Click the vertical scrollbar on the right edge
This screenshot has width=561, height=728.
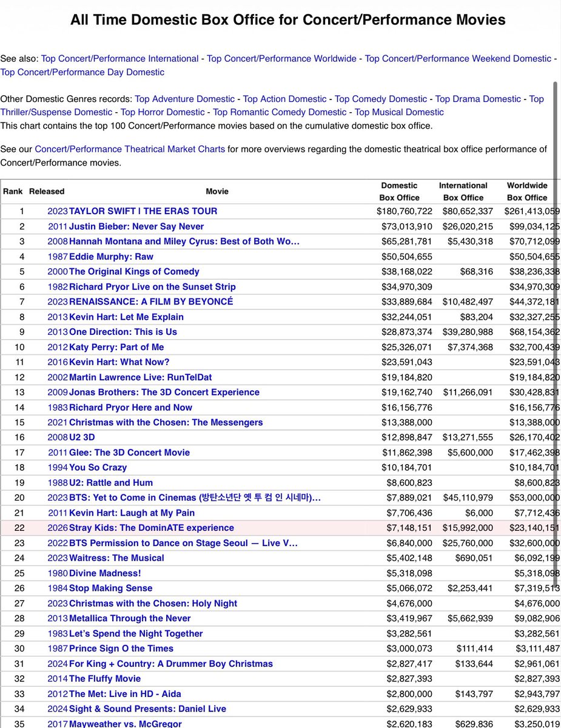pos(556,364)
